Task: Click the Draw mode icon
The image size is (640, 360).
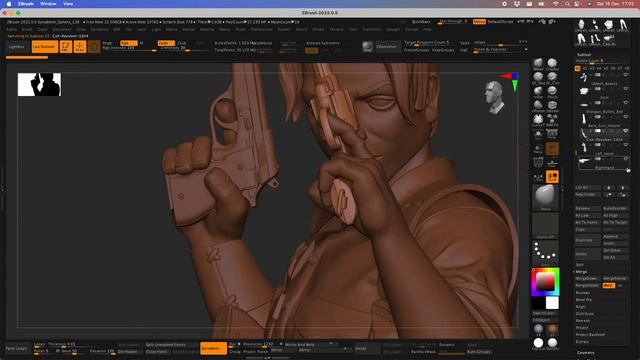Action: (80, 47)
